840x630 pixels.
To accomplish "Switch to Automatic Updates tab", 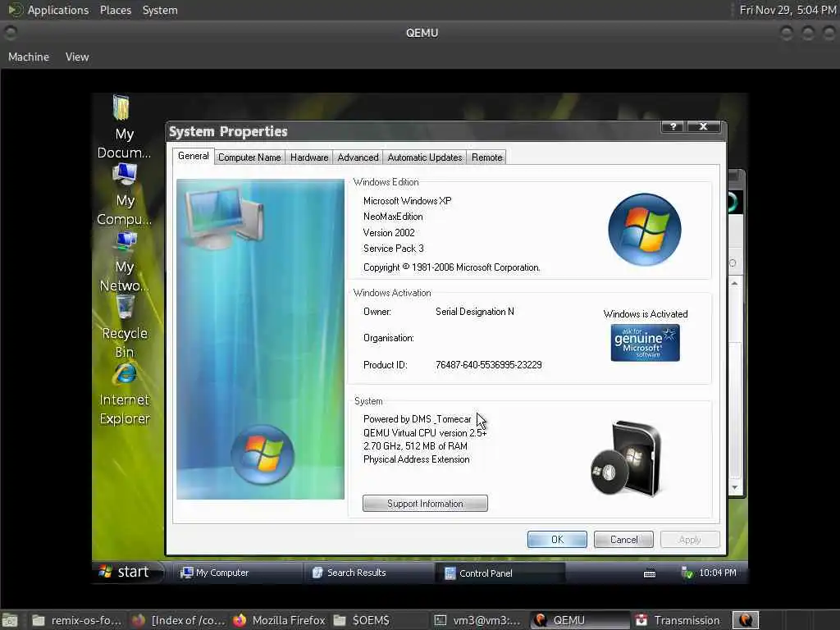I will click(425, 157).
